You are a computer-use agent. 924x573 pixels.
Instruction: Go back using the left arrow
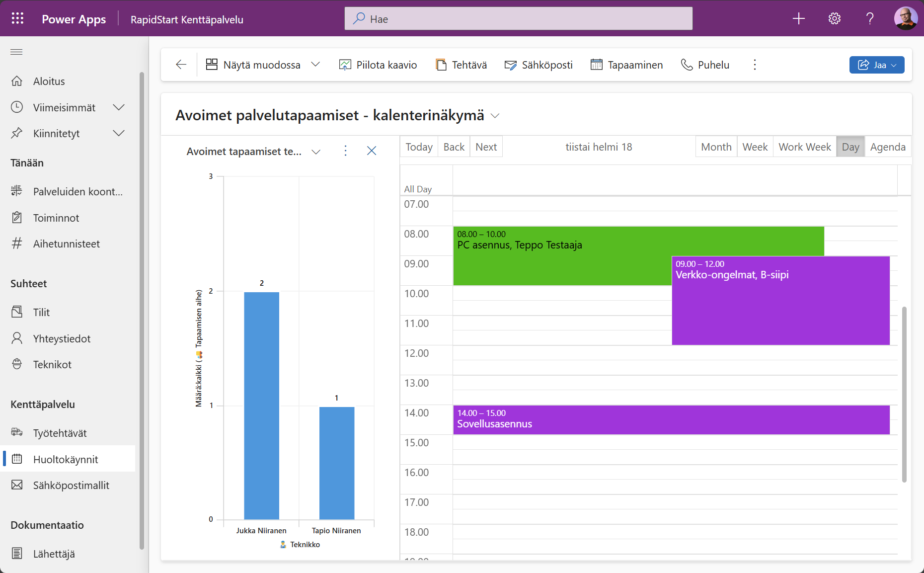181,65
